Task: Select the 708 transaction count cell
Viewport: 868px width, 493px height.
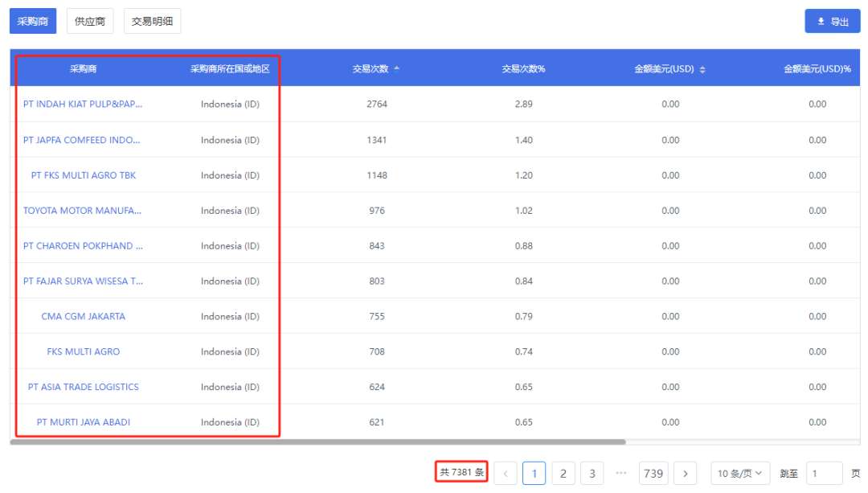Action: tap(377, 351)
